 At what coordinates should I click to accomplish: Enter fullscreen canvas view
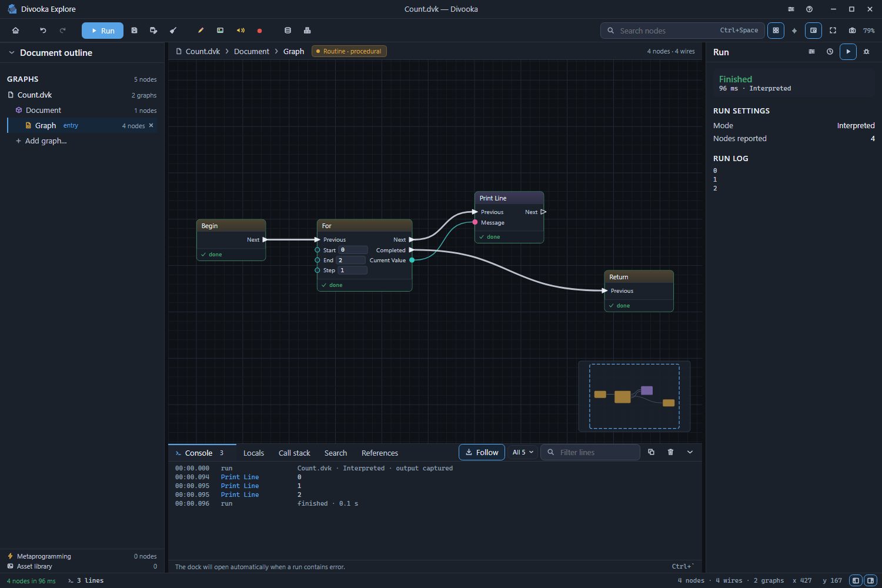click(833, 31)
